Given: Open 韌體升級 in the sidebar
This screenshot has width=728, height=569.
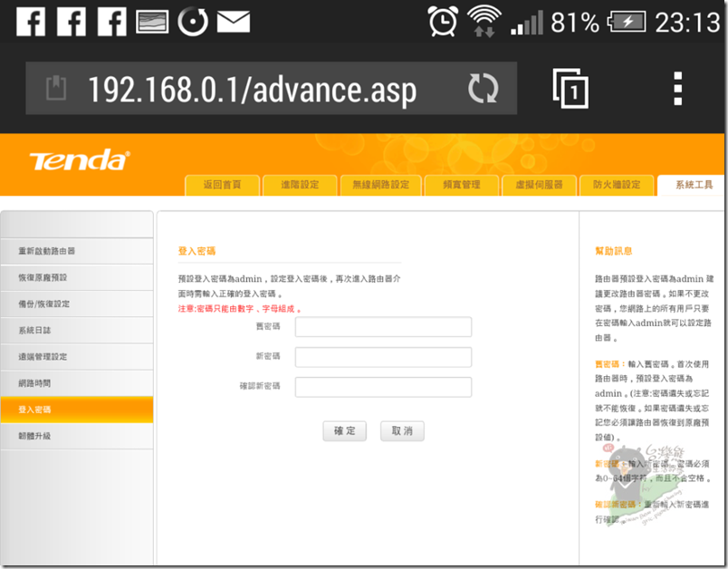Looking at the screenshot, I should [x=77, y=437].
